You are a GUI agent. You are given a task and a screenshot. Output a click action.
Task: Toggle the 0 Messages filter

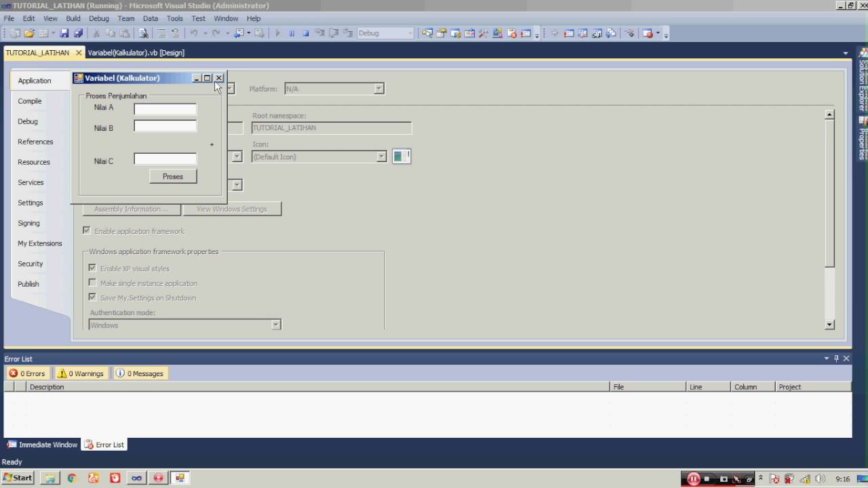pyautogui.click(x=139, y=373)
